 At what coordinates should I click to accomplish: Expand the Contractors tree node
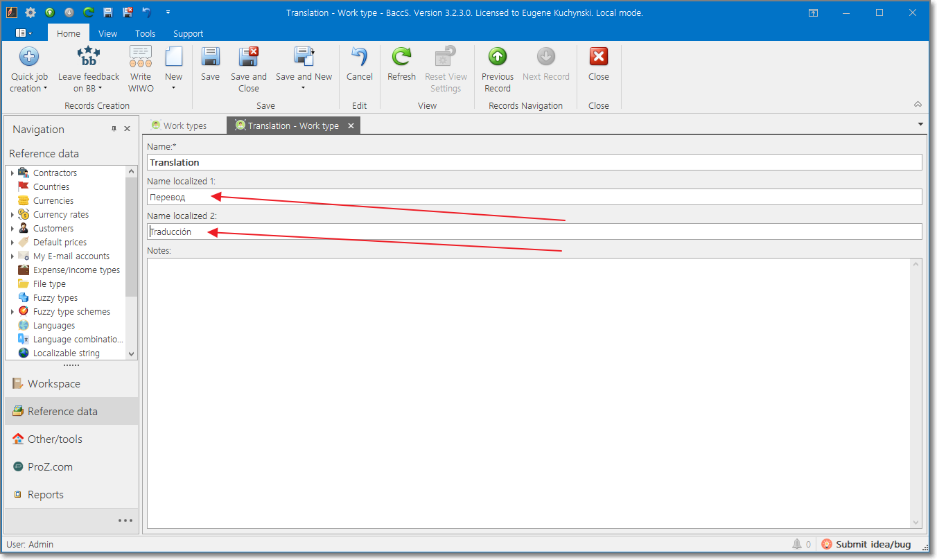12,173
